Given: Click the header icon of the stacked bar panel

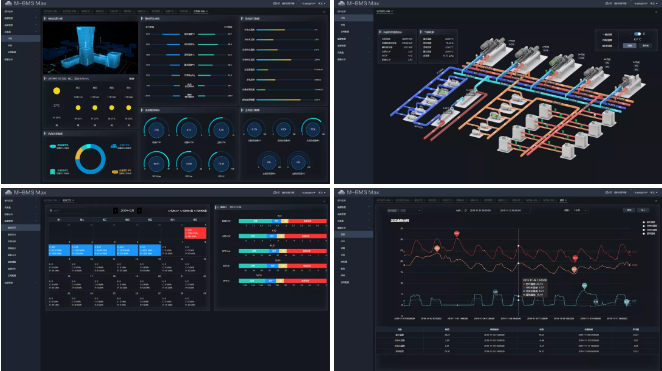Looking at the screenshot, I should [x=217, y=207].
